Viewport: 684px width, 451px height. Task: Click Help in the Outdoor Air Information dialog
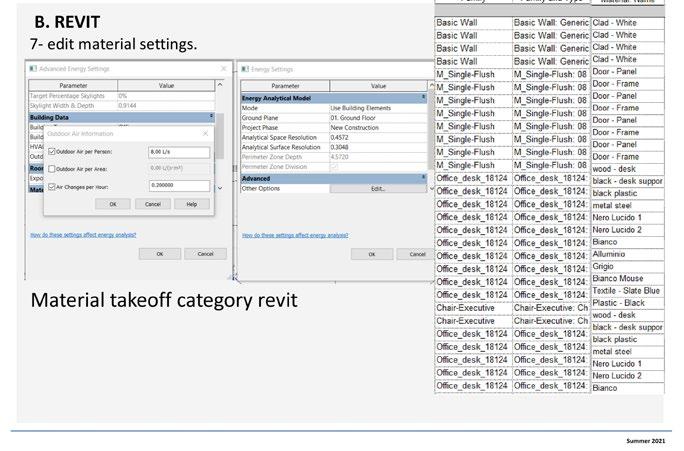192,204
